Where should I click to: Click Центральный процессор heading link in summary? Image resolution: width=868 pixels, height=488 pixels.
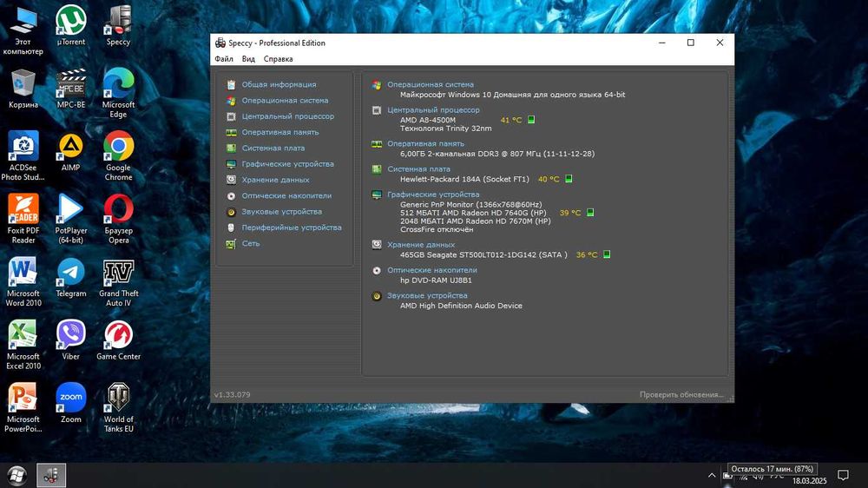point(433,110)
